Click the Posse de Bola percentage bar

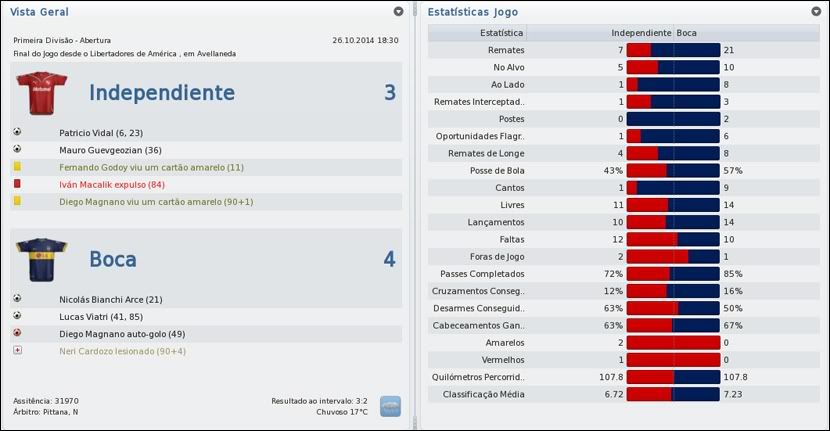click(x=673, y=171)
